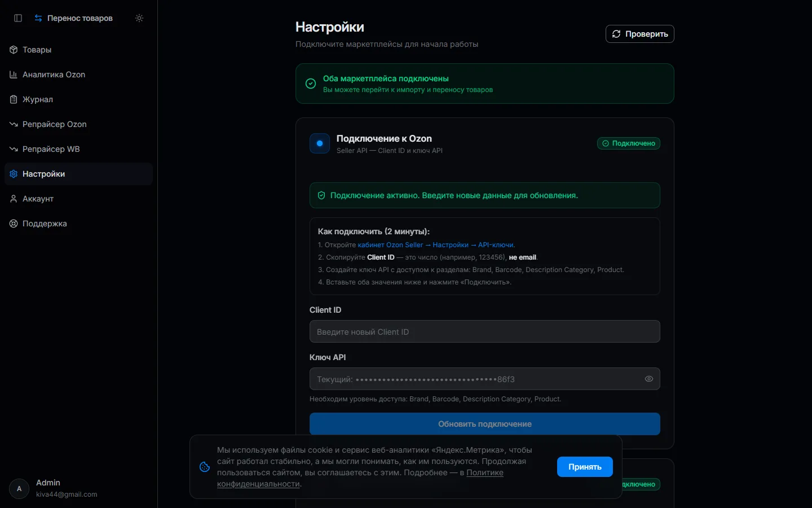Click the Репрайсер Ozon trend icon
The width and height of the screenshot is (812, 508).
(x=14, y=124)
